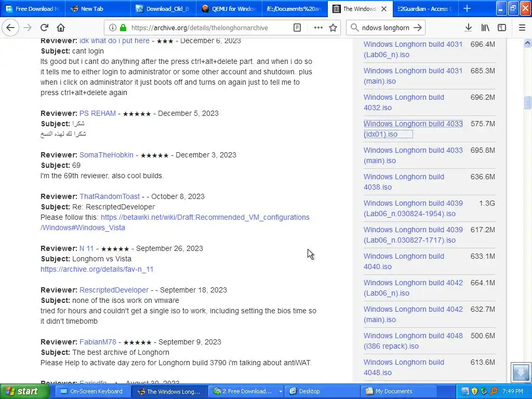
Task: Download Longhorn build 4042 (main).iso
Action: 413,314
